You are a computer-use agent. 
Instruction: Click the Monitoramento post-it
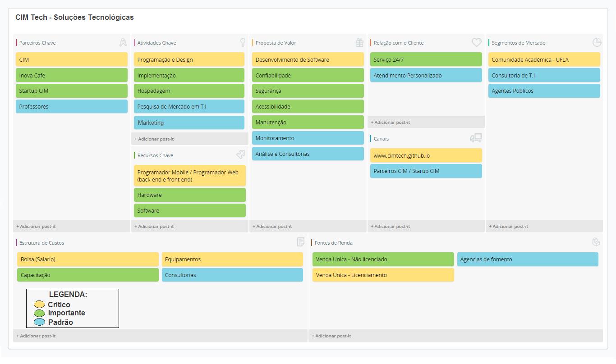point(308,138)
